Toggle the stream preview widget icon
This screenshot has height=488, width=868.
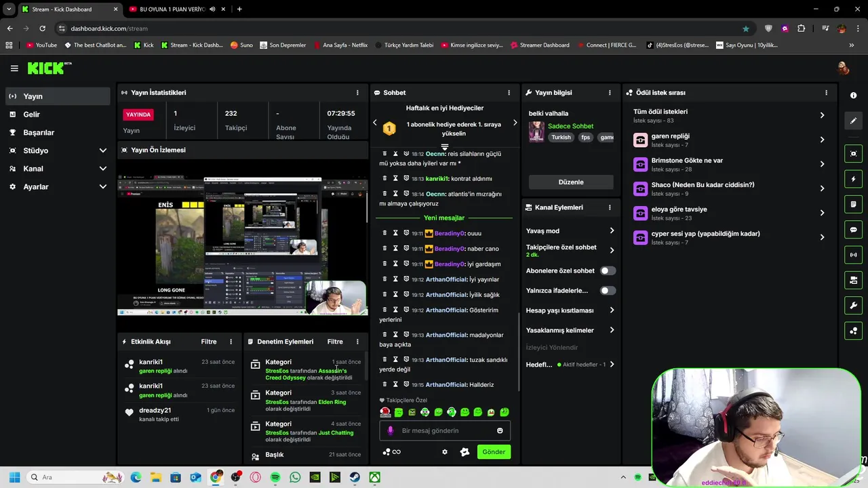(x=854, y=154)
